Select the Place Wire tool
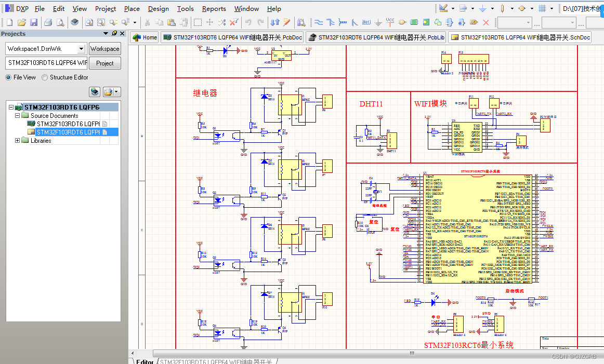Image resolution: width=604 pixels, height=364 pixels. tap(320, 23)
